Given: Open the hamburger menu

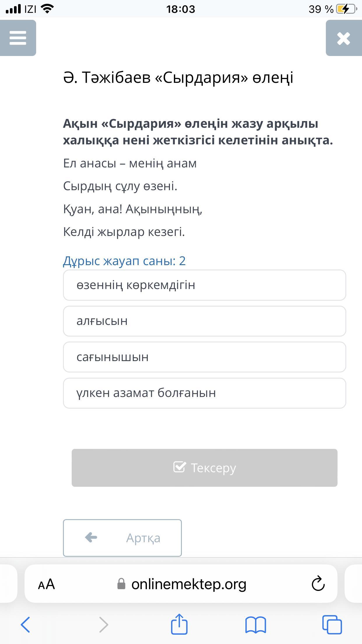Looking at the screenshot, I should coord(18,38).
